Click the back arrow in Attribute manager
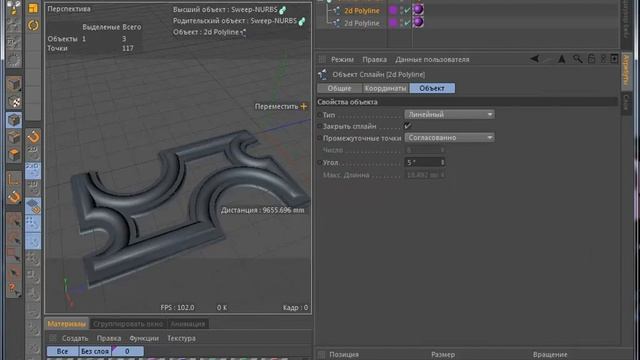This screenshot has height=360, width=640. coord(534,59)
